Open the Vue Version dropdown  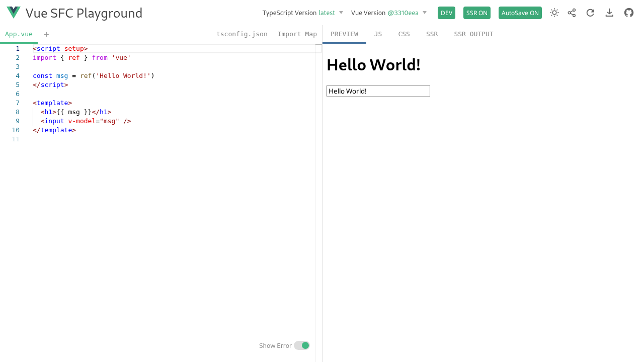point(389,13)
